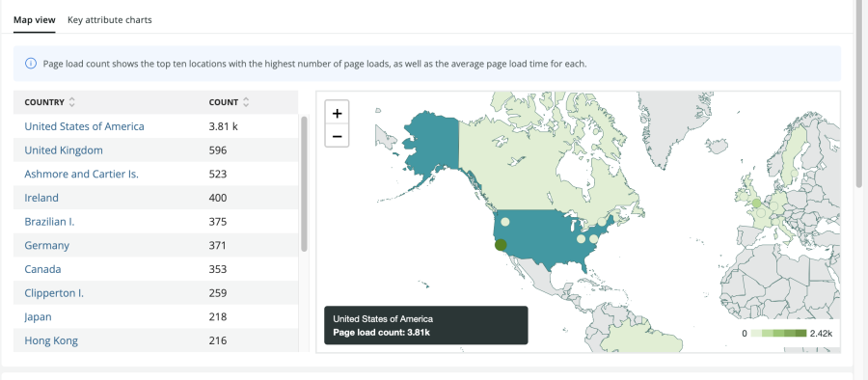Open United States of America link
This screenshot has width=868, height=380.
(84, 126)
